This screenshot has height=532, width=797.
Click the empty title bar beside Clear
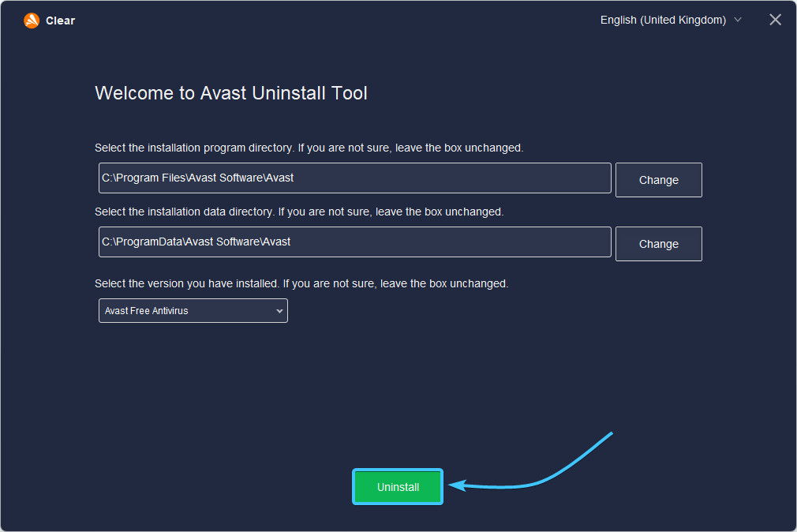click(316, 21)
